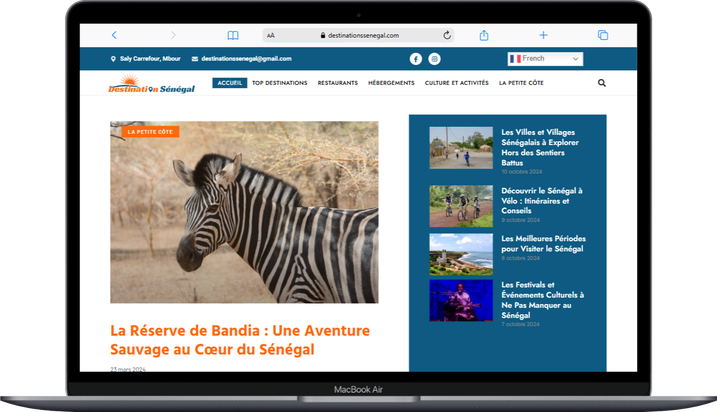Open the coastline thumbnail
This screenshot has height=412, width=717.
click(461, 254)
